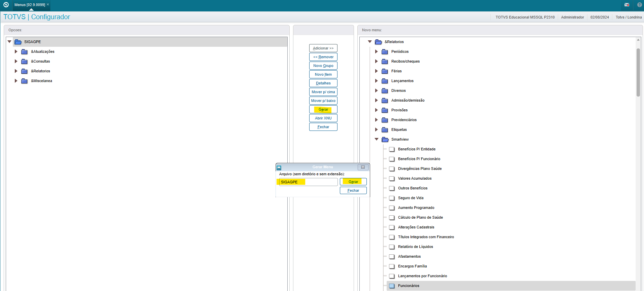Image resolution: width=644 pixels, height=291 pixels.
Task: Select Aumento Programado tree item
Action: [x=416, y=208]
